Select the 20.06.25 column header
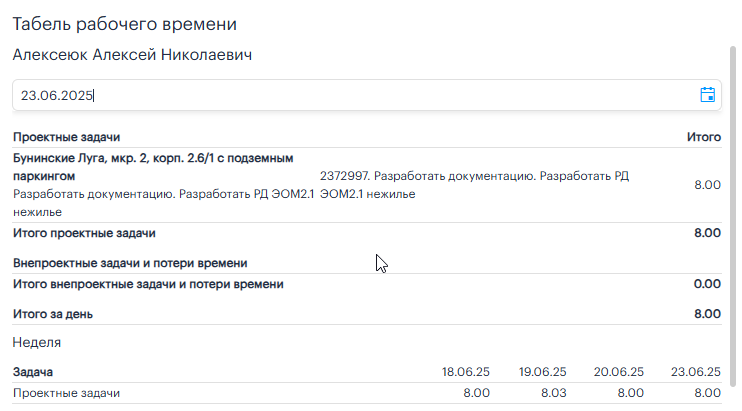The width and height of the screenshot is (742, 411). (620, 372)
